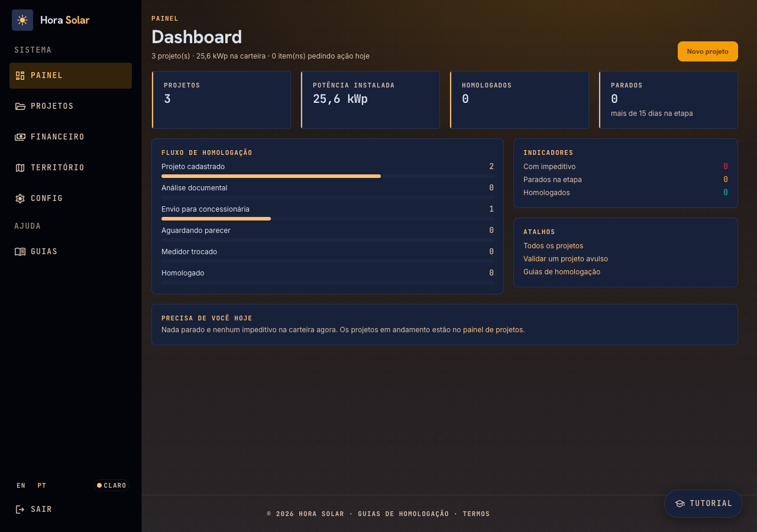The height and width of the screenshot is (532, 757).
Task: Click the Com impeditivo indicator row
Action: tap(626, 167)
